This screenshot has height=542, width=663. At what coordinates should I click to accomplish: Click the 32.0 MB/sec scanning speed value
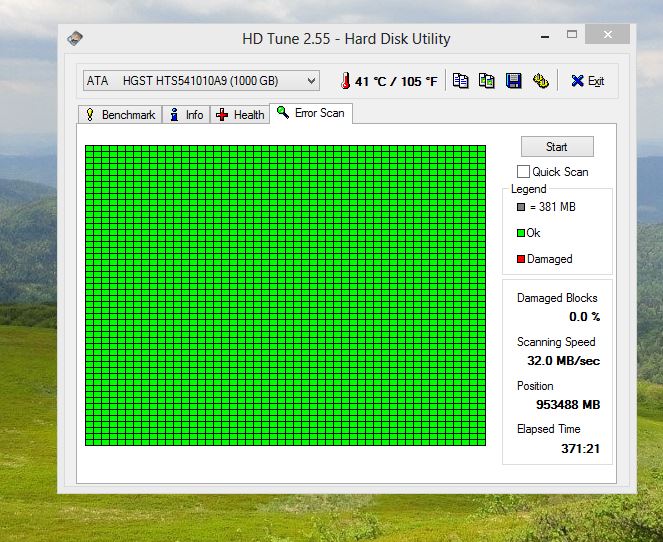[563, 361]
